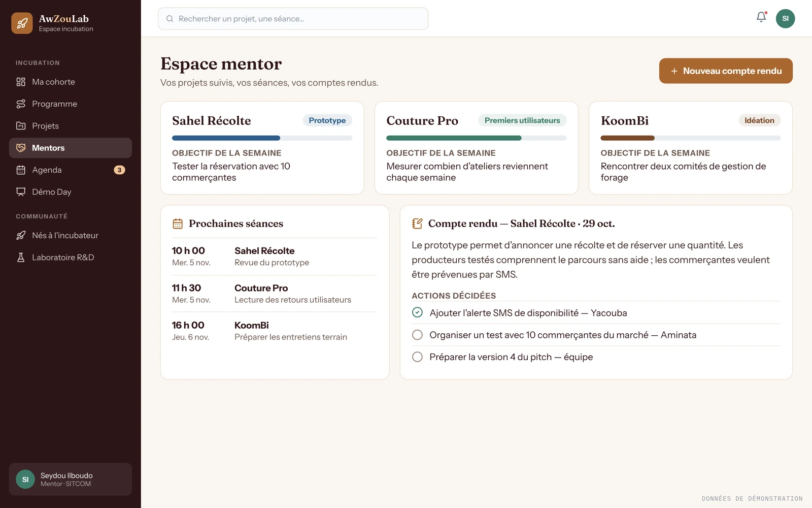
Task: Click Seydou Ilboudo's sidebar avatar
Action: click(x=25, y=479)
